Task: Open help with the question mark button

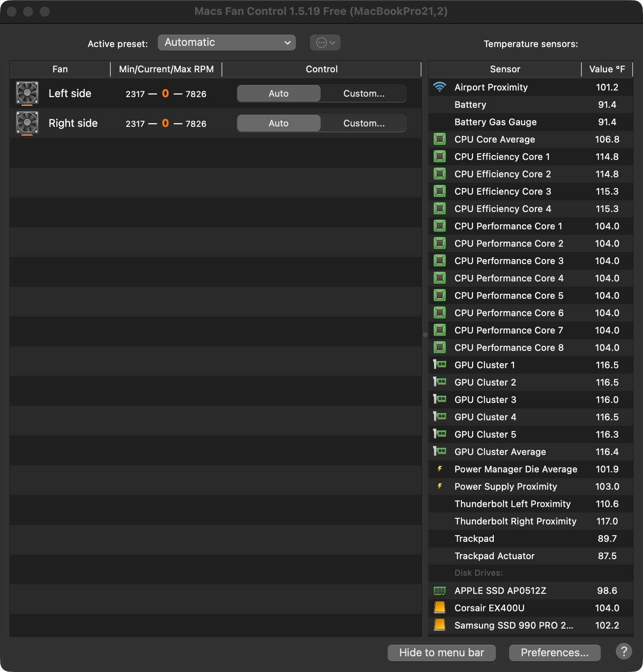Action: pyautogui.click(x=624, y=652)
